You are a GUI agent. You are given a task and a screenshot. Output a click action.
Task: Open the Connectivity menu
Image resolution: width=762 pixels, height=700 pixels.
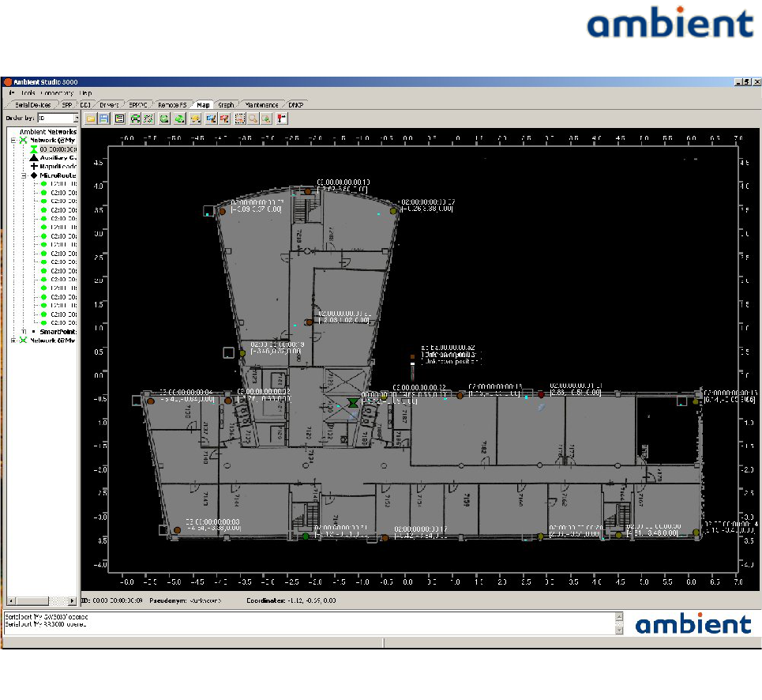click(x=57, y=93)
